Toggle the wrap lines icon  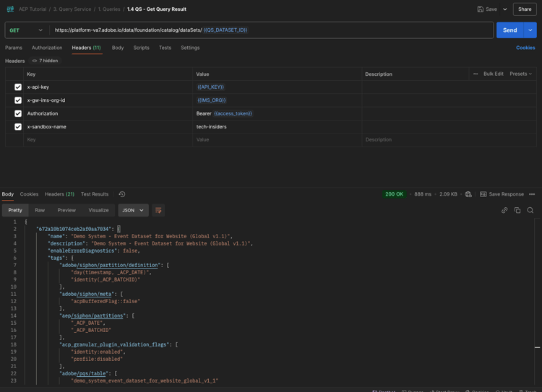[158, 210]
